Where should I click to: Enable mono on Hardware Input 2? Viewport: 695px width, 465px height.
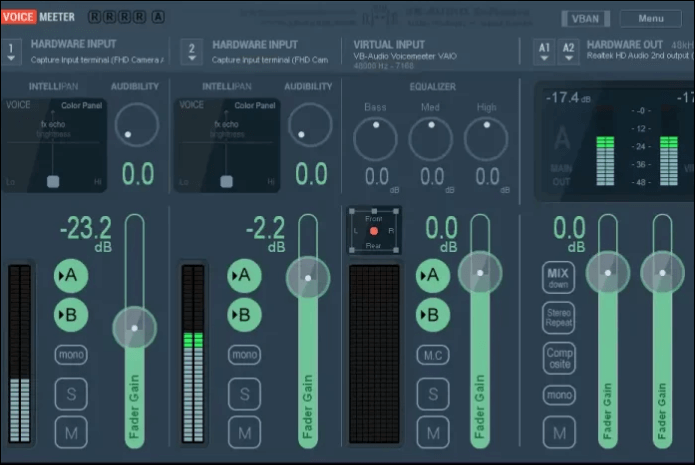(x=244, y=355)
